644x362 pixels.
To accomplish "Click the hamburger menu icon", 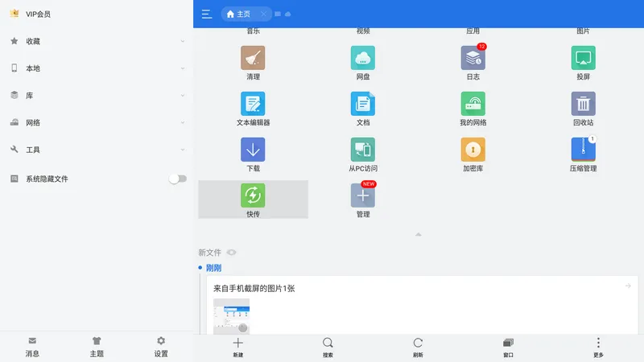I will click(207, 14).
